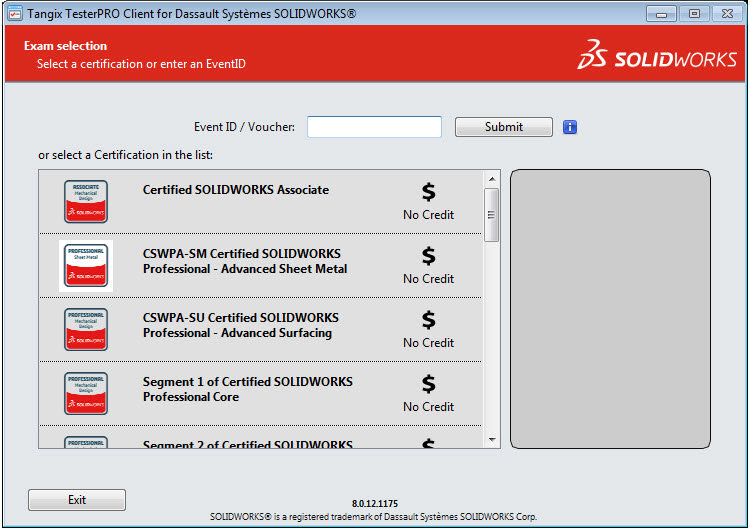Select the Segment 1 Professional Core badge icon
750x528 pixels.
(86, 393)
